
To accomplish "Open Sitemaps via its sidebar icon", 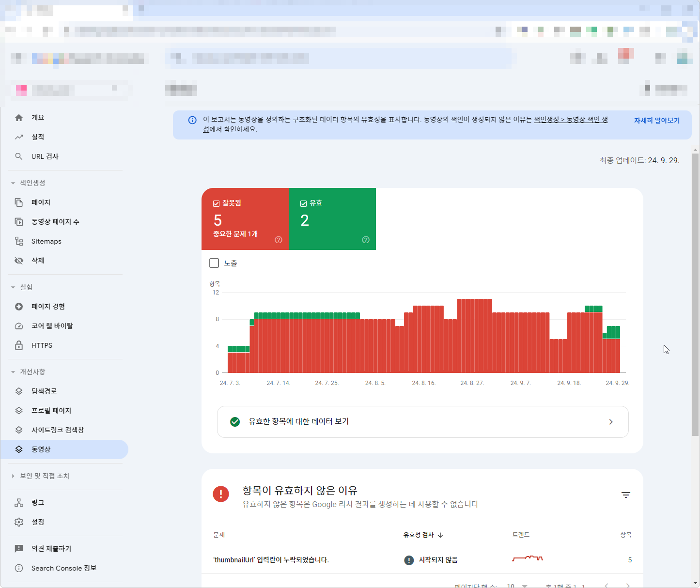I will click(x=19, y=241).
